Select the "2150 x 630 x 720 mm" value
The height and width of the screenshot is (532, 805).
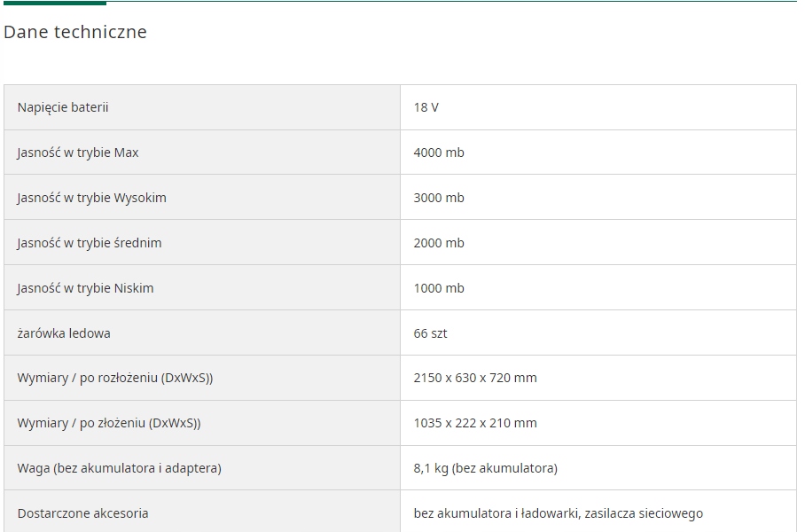(x=475, y=378)
